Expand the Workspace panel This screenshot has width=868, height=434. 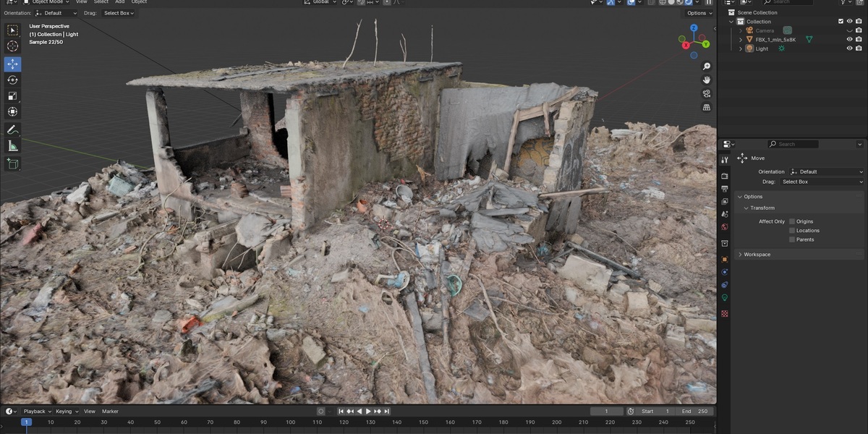click(x=739, y=255)
